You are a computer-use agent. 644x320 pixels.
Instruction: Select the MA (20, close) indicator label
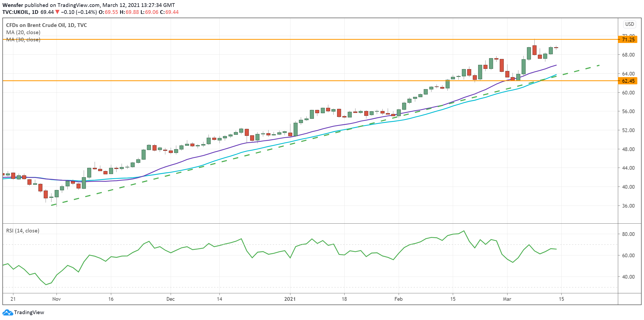pos(23,32)
